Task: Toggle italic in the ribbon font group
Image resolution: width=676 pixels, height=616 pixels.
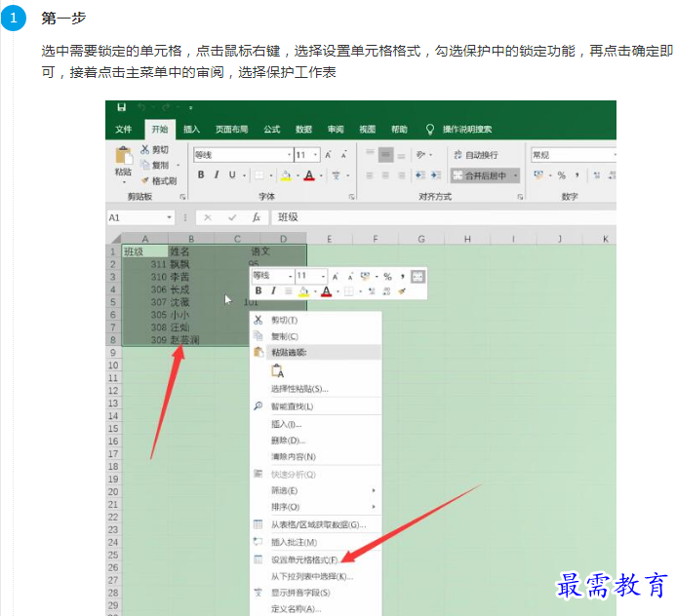Action: [x=217, y=174]
